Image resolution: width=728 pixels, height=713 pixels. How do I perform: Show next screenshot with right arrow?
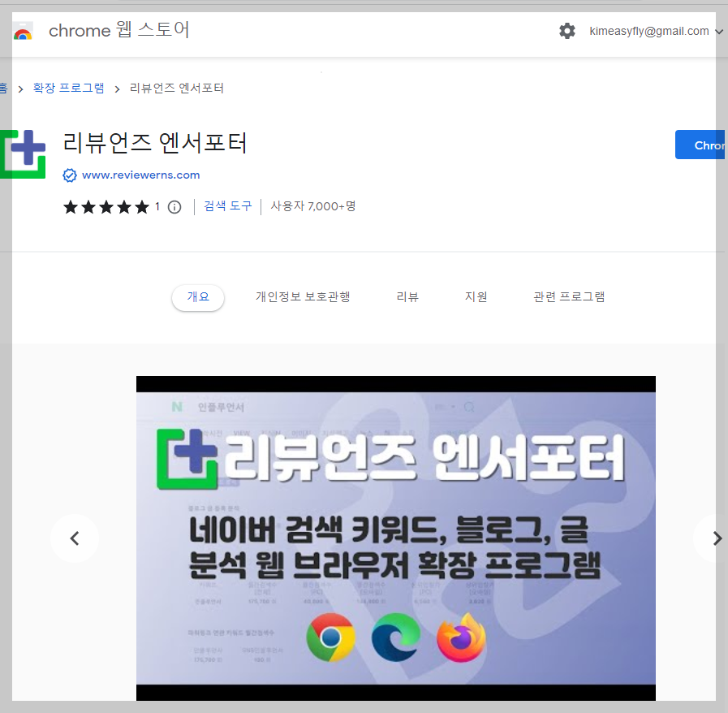click(x=717, y=538)
